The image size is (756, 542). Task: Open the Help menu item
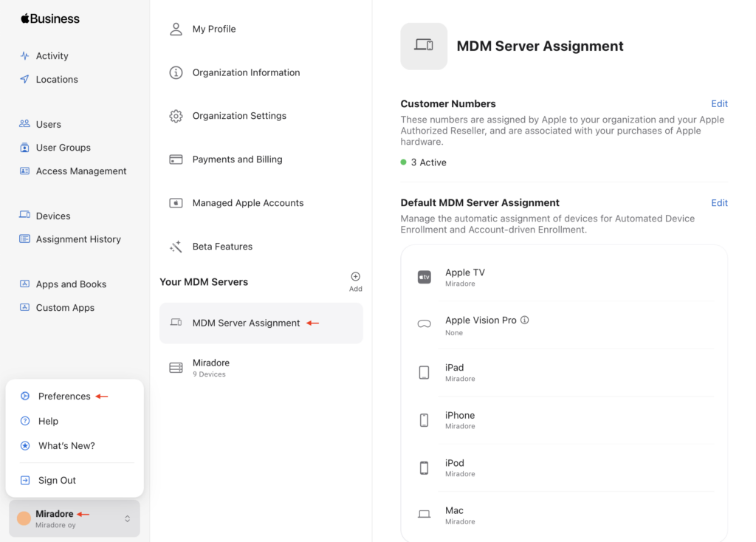point(48,421)
